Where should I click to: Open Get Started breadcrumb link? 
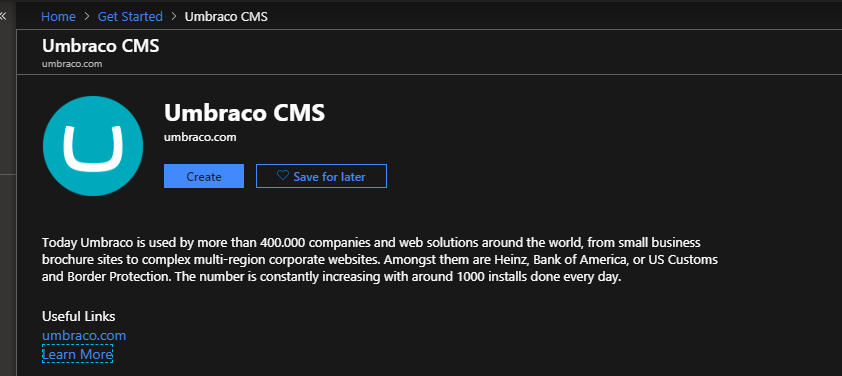click(130, 17)
